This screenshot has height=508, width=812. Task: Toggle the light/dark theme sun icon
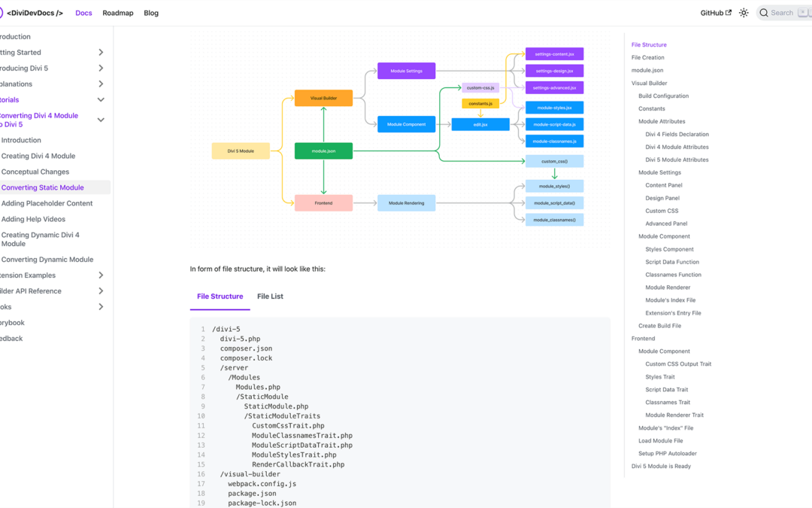[x=744, y=13]
